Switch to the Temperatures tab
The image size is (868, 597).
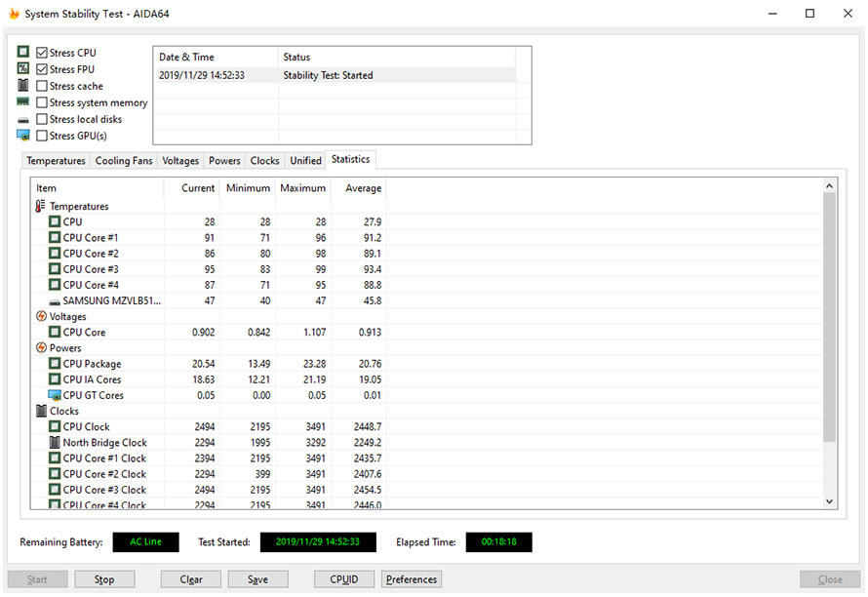[56, 161]
